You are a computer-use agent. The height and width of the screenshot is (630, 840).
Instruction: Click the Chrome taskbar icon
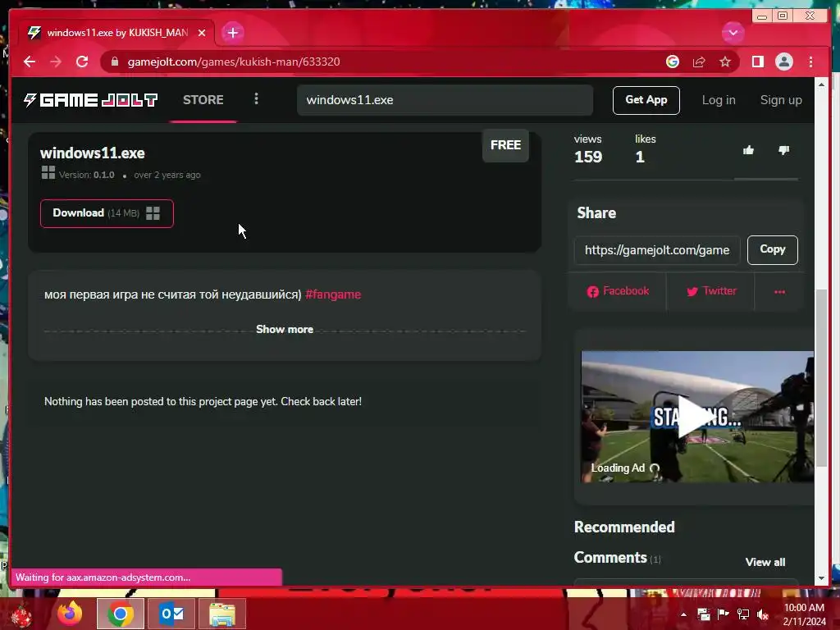121,614
